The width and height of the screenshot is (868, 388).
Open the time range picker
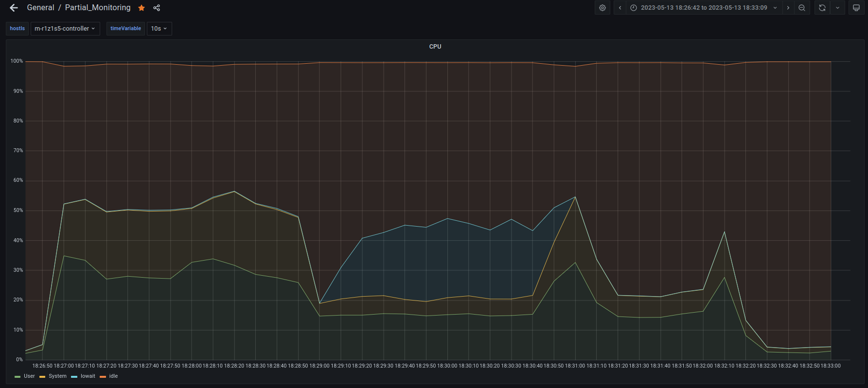[704, 8]
